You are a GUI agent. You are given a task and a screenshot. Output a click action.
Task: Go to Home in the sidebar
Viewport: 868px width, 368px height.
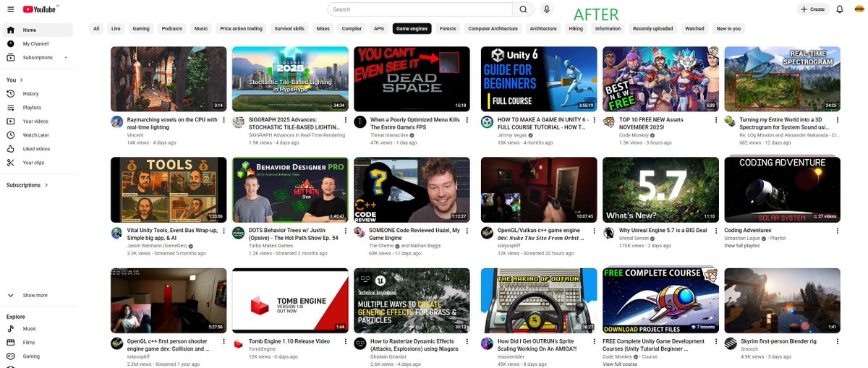pyautogui.click(x=36, y=30)
